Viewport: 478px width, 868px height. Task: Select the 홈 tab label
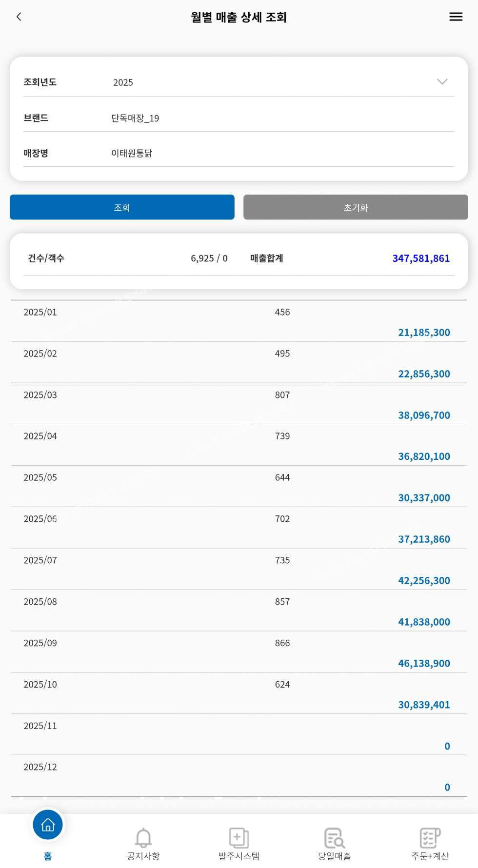[x=48, y=856]
